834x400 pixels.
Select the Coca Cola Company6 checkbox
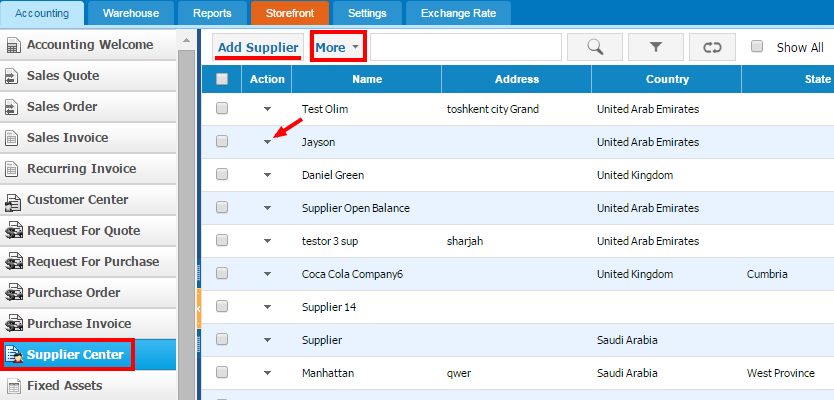pos(222,273)
